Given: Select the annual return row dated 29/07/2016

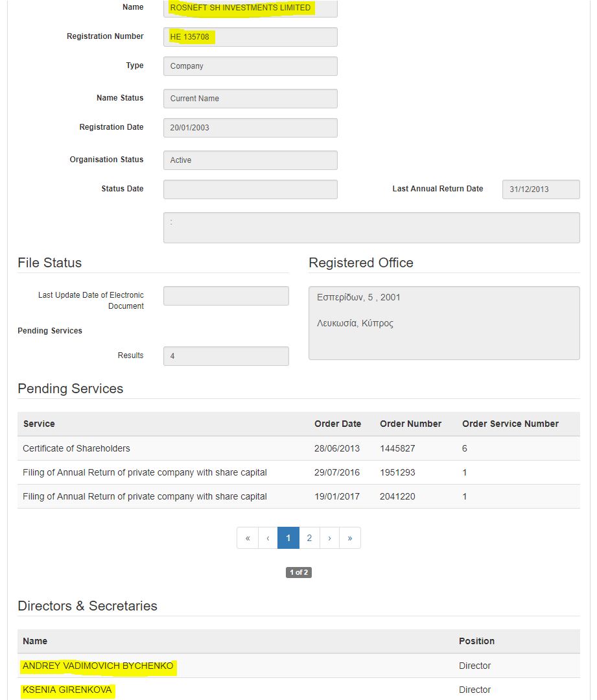Looking at the screenshot, I should click(x=298, y=473).
